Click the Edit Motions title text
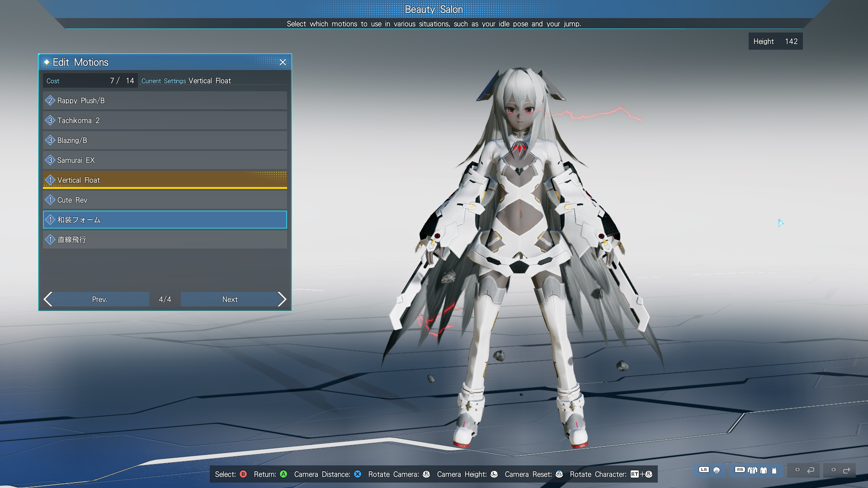This screenshot has height=488, width=868. coord(80,62)
